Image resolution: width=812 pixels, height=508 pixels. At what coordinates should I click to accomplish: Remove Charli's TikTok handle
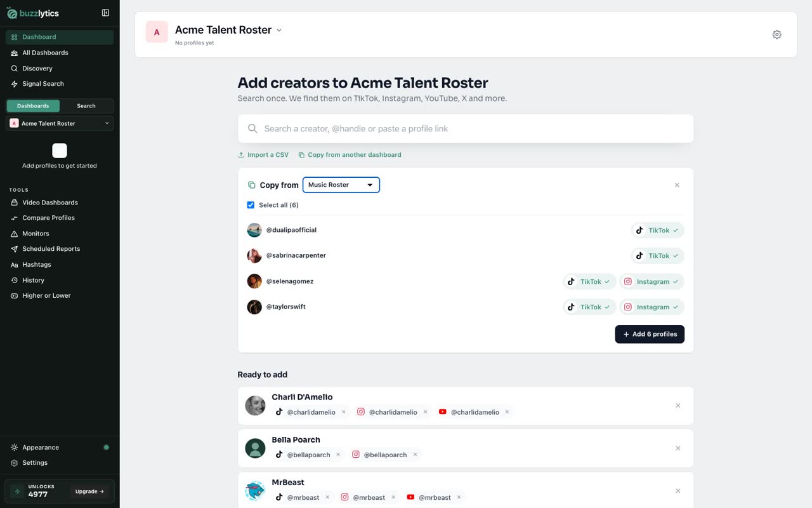tap(344, 412)
